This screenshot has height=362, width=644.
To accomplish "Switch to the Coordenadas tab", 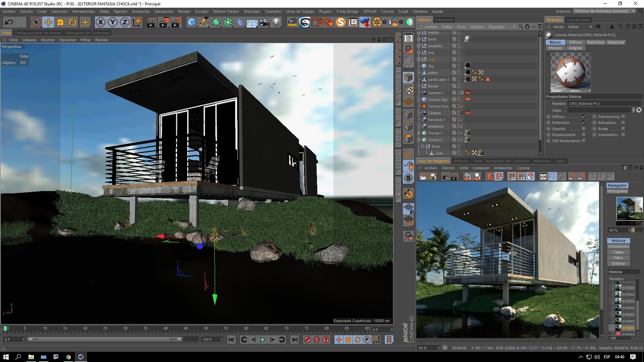I will pos(578,19).
